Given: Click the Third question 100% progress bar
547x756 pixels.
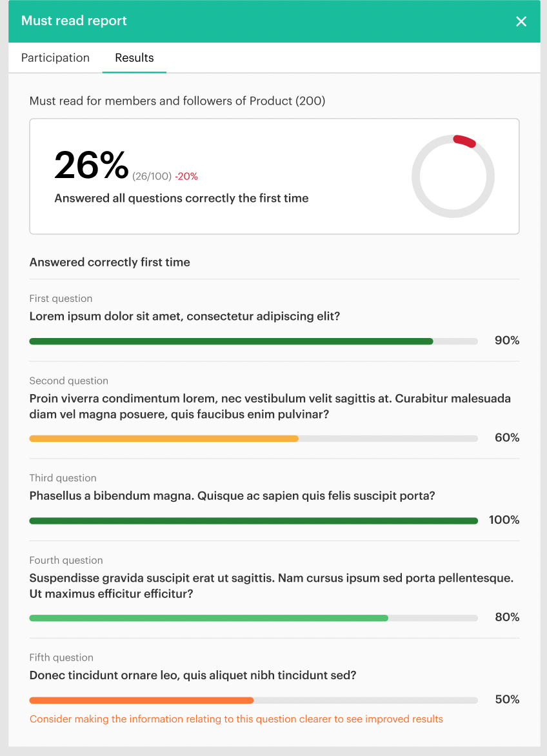Looking at the screenshot, I should coord(254,521).
